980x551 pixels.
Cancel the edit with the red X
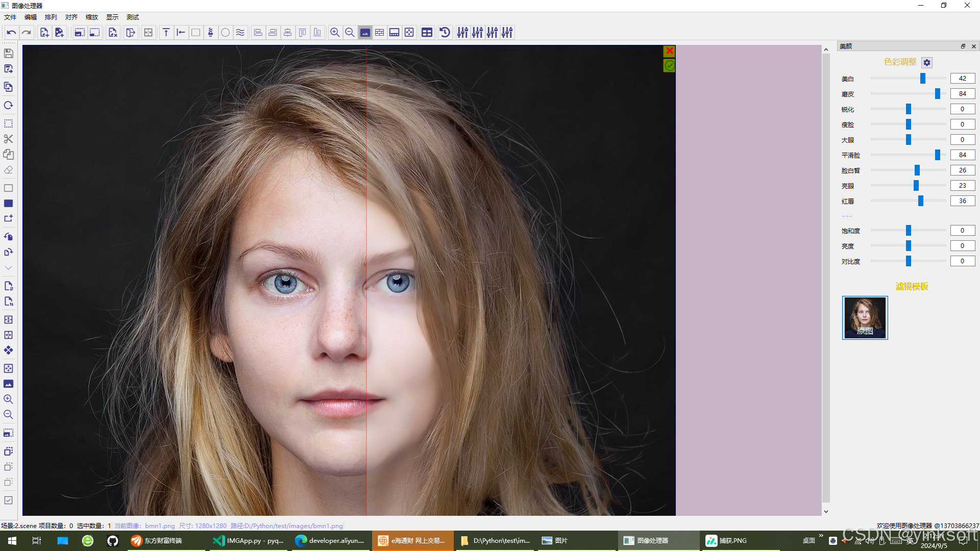669,51
